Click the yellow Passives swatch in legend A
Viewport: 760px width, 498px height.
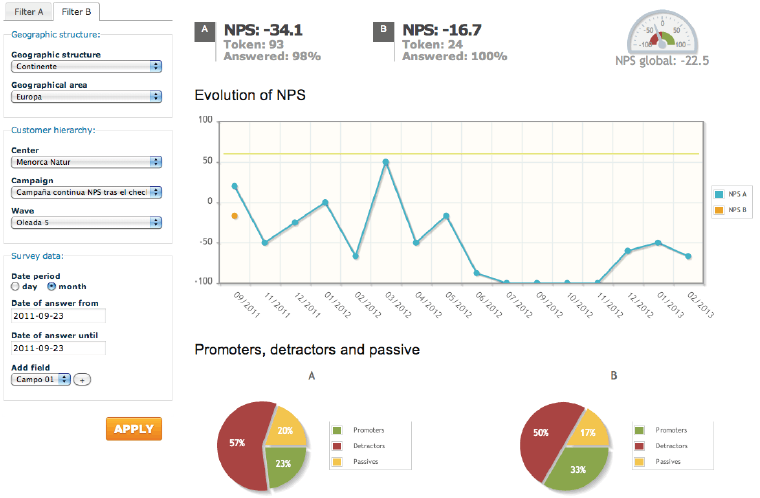pyautogui.click(x=337, y=462)
